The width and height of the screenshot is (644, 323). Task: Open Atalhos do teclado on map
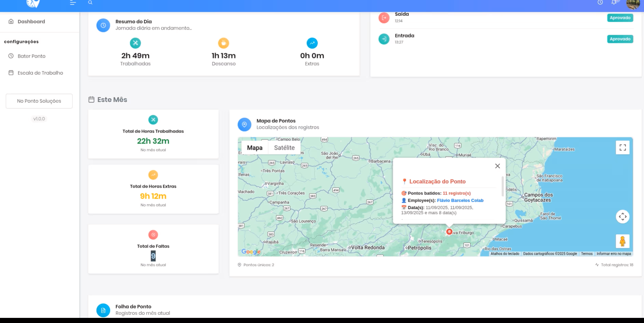[x=505, y=254]
